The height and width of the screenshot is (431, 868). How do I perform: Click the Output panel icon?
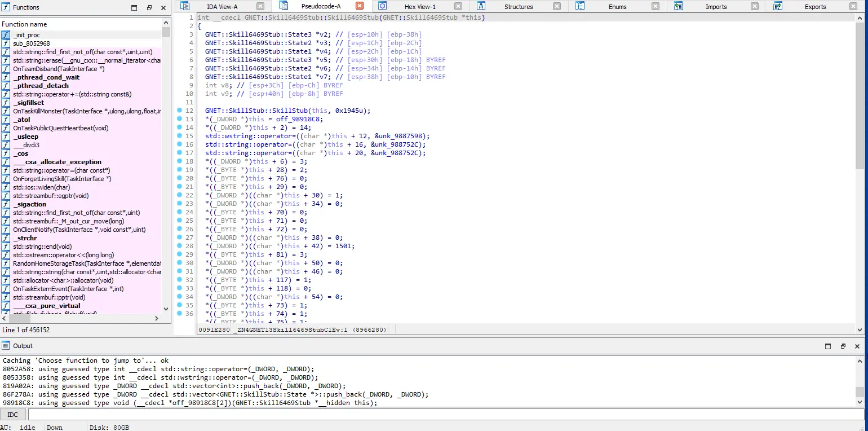(x=6, y=345)
